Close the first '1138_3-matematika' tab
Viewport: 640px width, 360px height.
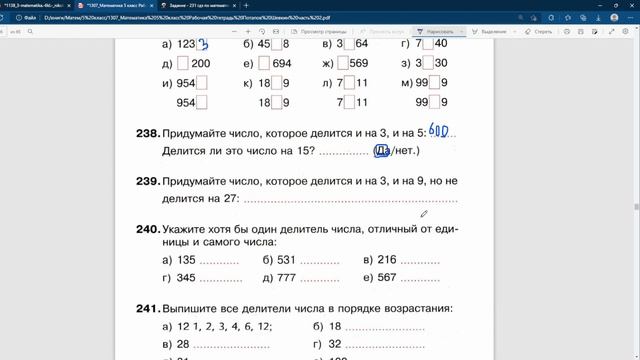point(69,6)
